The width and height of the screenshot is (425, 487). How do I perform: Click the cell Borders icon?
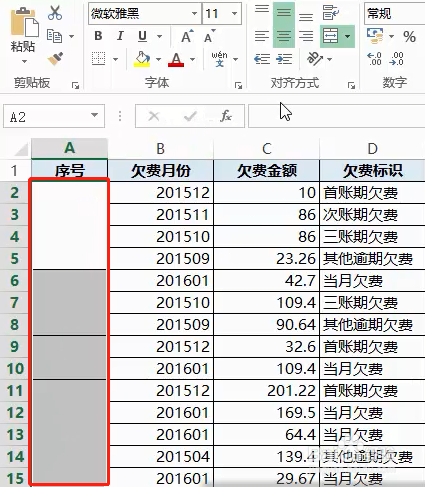click(x=98, y=59)
